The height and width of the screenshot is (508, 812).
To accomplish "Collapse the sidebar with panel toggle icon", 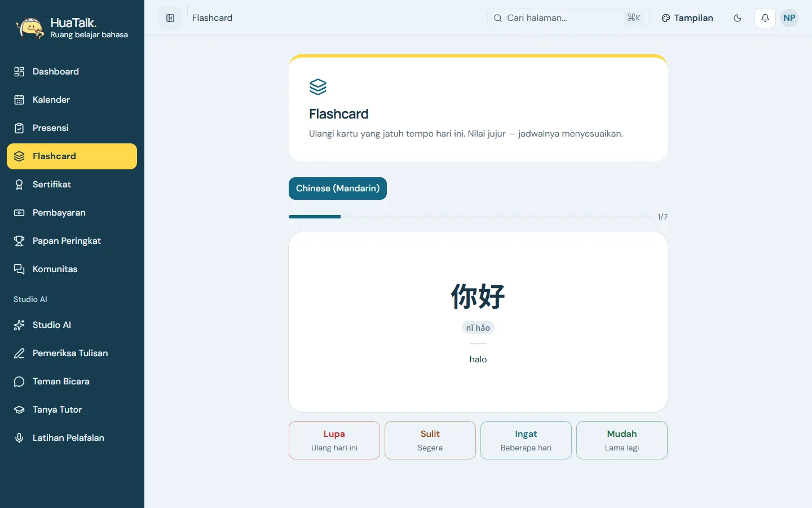I will (170, 18).
